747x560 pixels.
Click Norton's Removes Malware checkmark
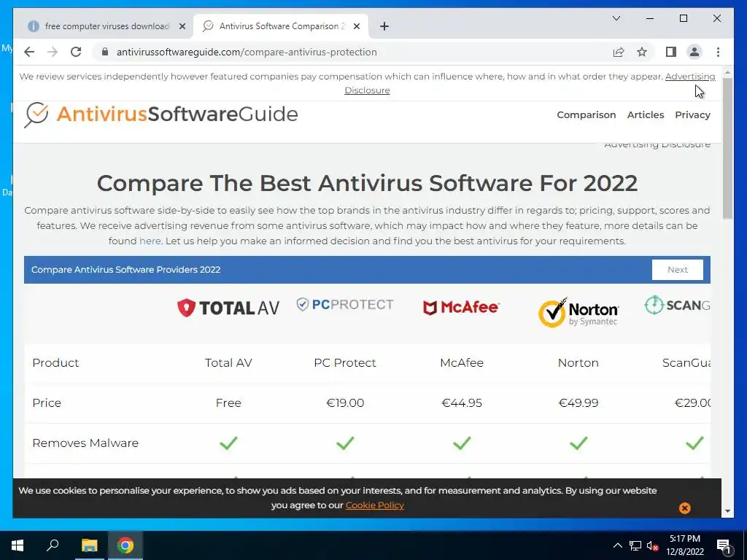click(x=578, y=443)
